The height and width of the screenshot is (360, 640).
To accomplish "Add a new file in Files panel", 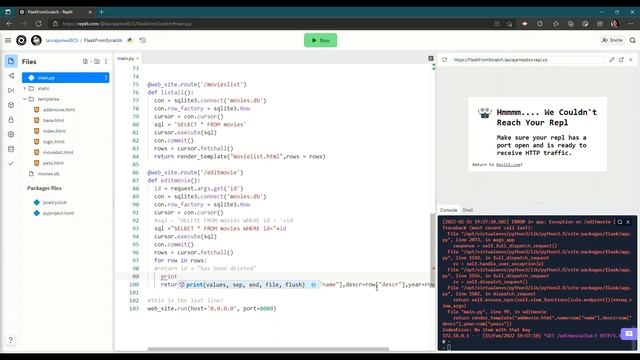I will (85, 62).
